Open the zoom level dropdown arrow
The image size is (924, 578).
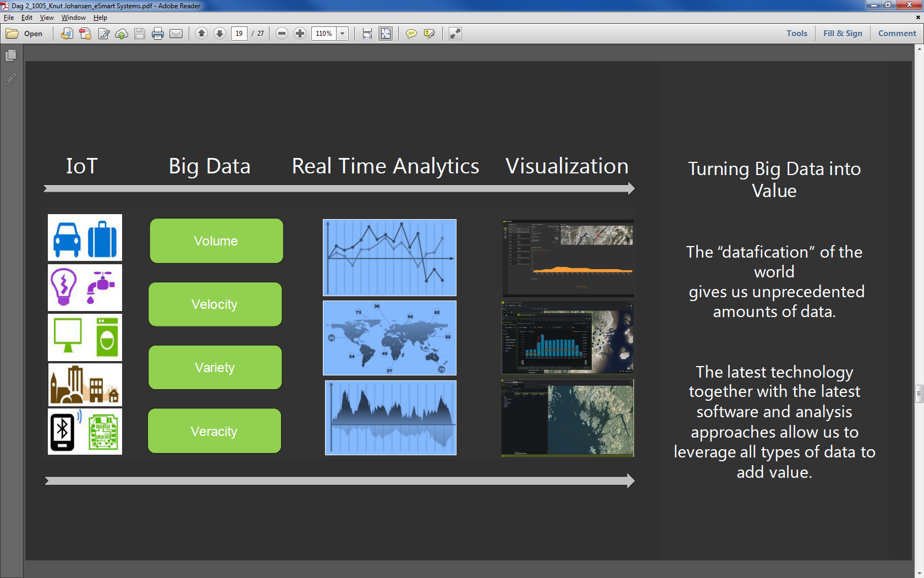point(342,34)
